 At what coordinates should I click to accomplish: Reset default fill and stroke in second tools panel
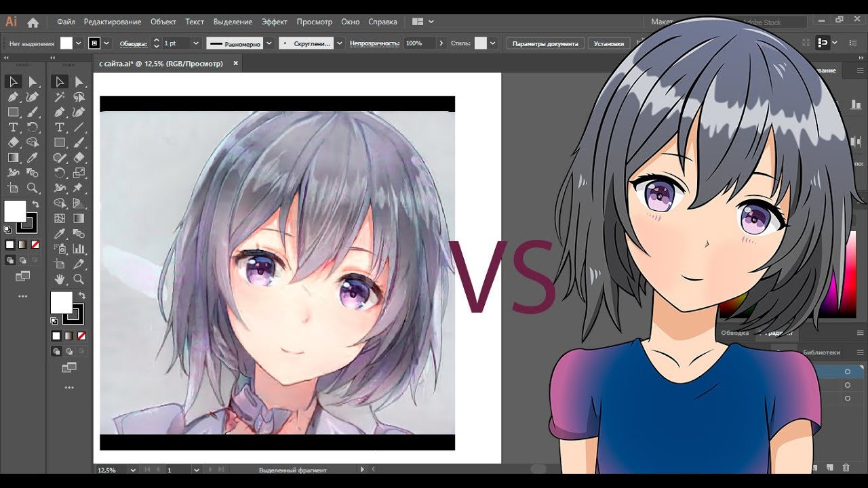[x=54, y=321]
